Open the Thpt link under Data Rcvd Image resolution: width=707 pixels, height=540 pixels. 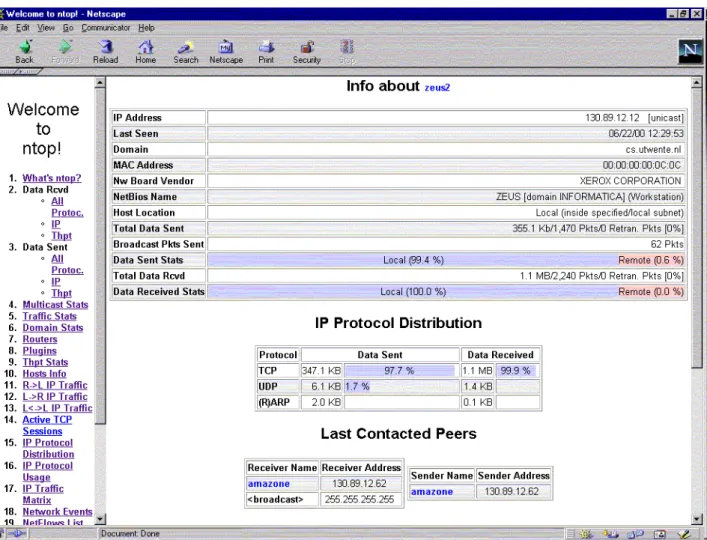[x=61, y=236]
